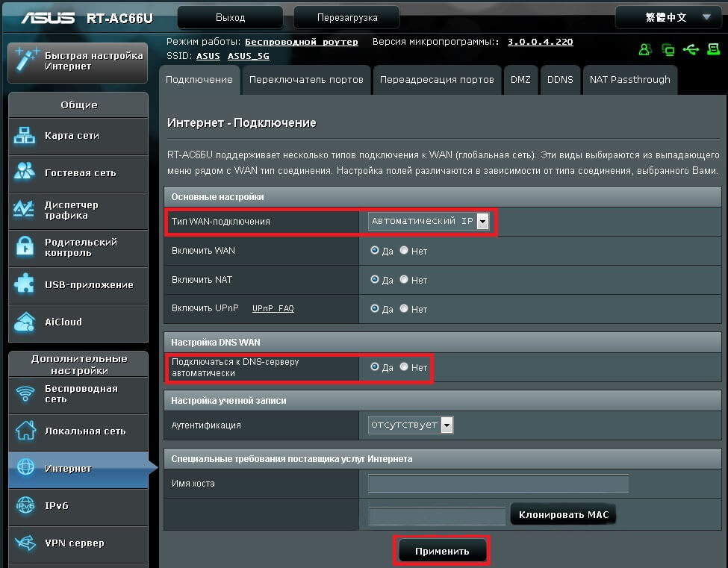The image size is (728, 568).
Task: Click the green printer status icon
Action: coord(714,49)
